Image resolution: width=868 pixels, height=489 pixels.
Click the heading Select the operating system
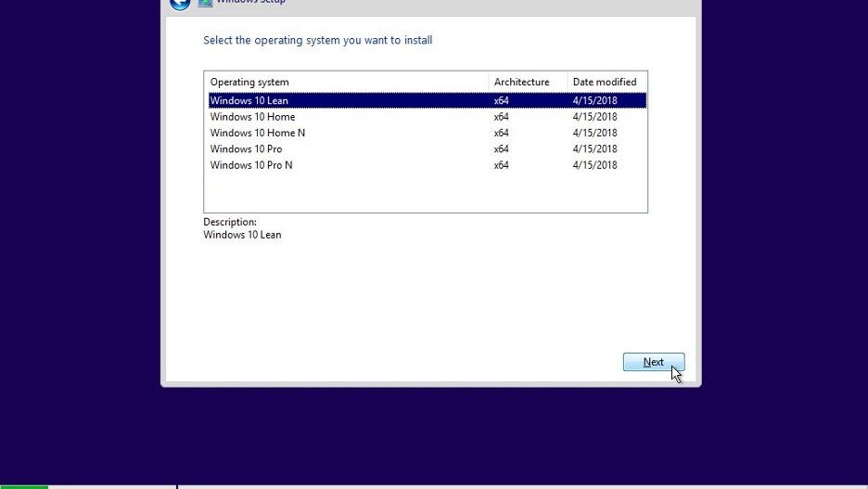(318, 41)
